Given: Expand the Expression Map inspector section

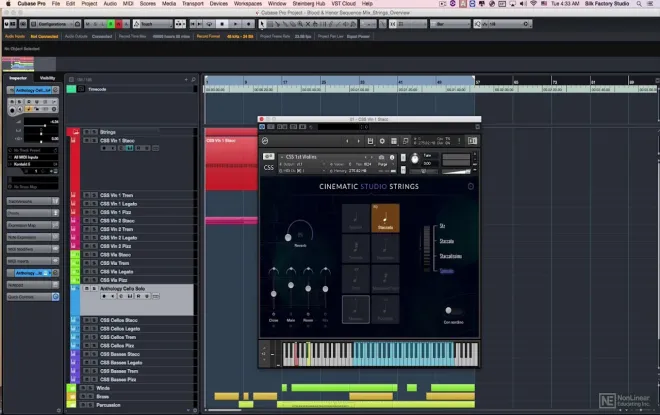Looking at the screenshot, I should (33, 225).
